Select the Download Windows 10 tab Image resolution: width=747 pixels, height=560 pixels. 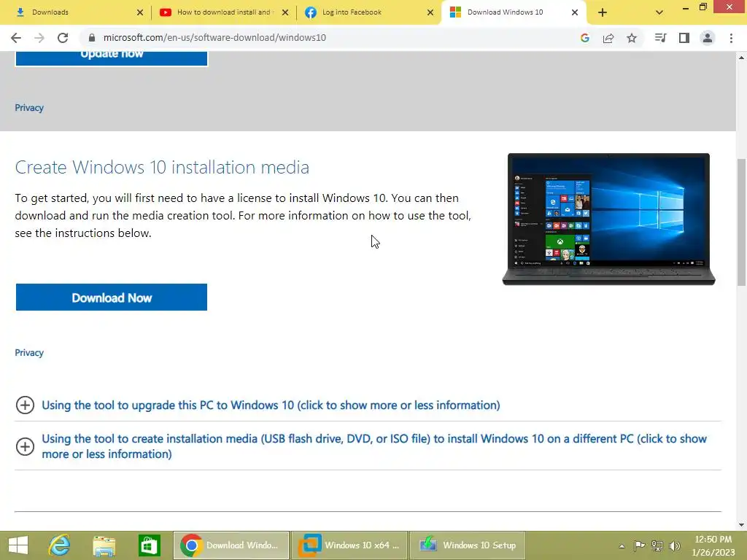(514, 12)
